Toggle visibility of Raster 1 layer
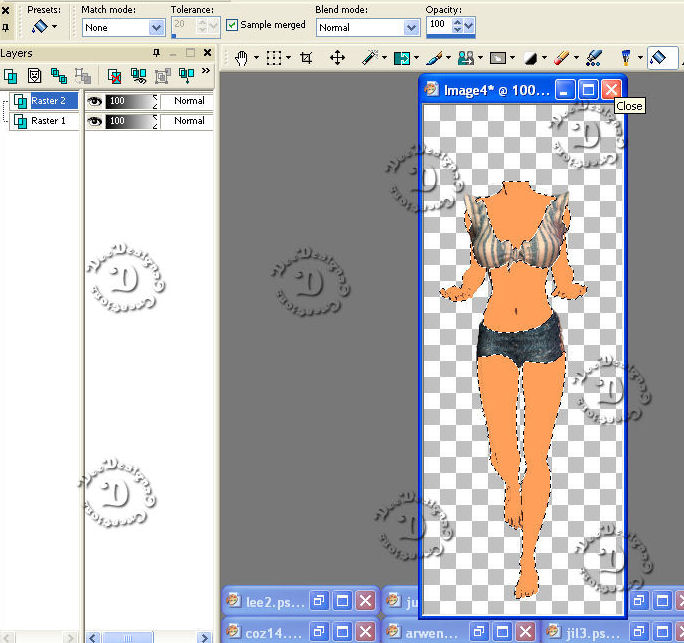 95,121
